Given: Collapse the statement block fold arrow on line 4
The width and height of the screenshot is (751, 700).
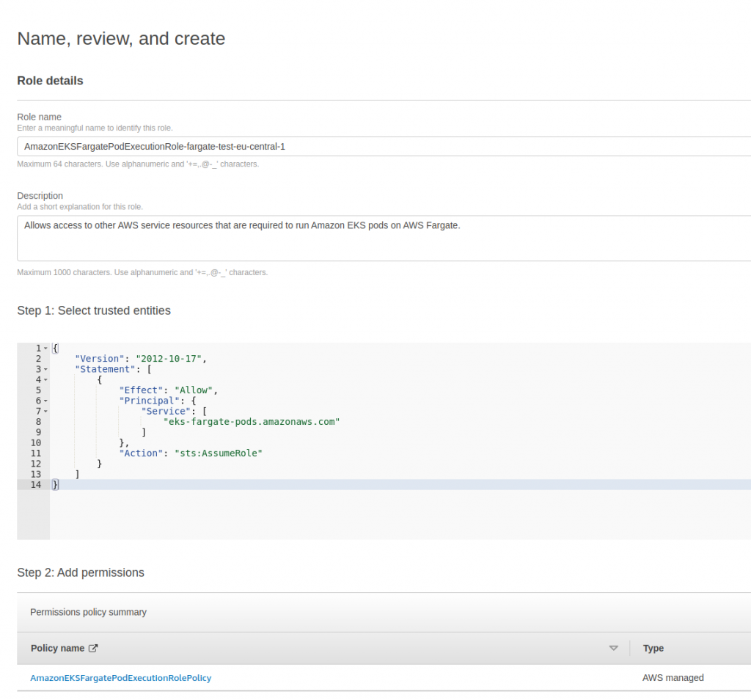Looking at the screenshot, I should [x=45, y=379].
